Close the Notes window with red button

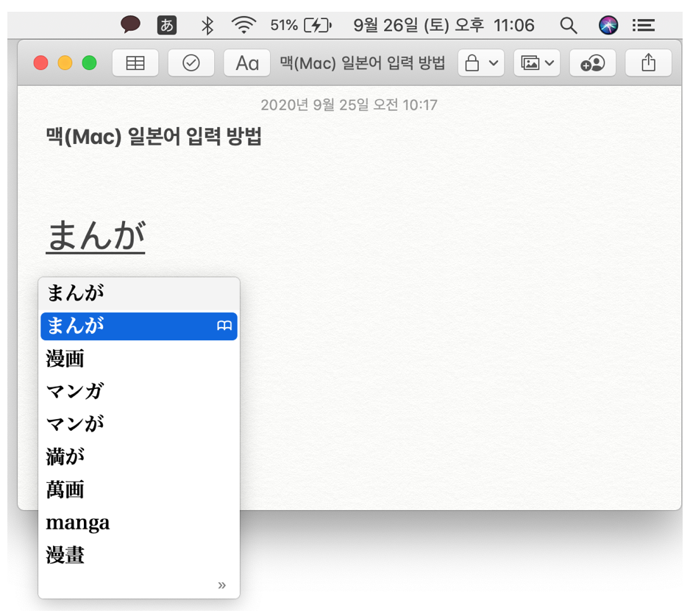coord(41,63)
